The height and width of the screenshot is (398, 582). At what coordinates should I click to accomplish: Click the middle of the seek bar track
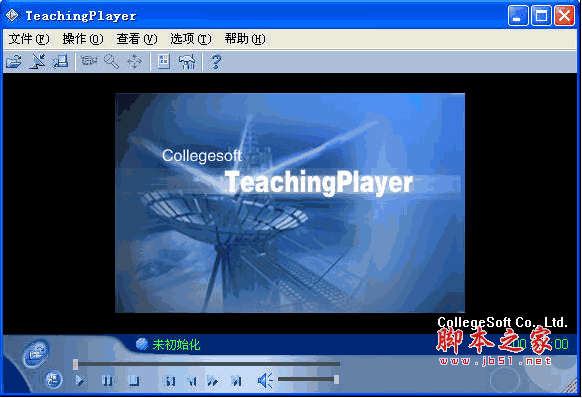click(x=207, y=364)
